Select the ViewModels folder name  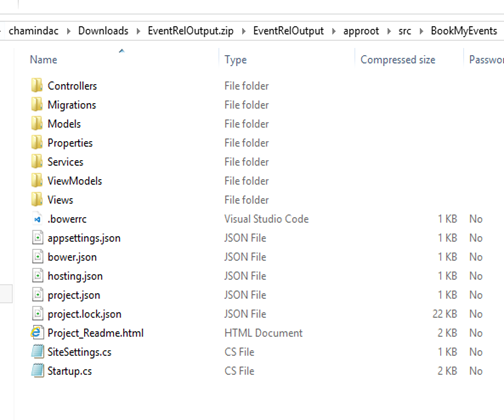point(75,181)
